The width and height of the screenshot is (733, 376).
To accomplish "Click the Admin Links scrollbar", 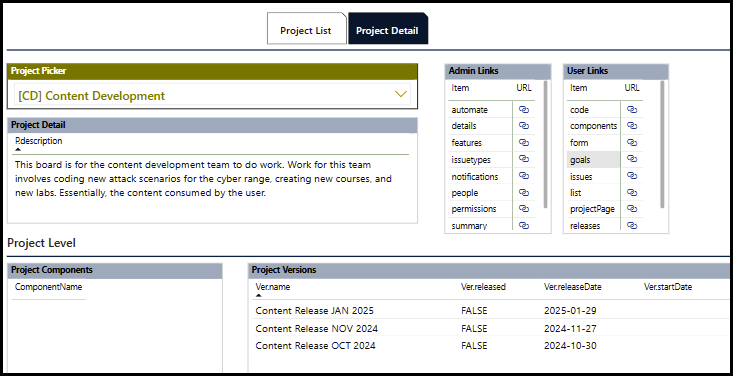I will pos(546,145).
